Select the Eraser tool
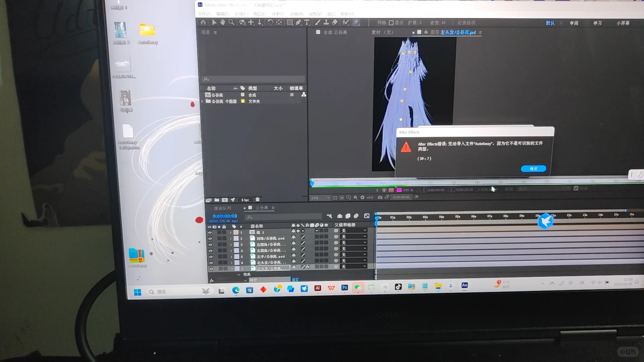The height and width of the screenshot is (362, 644). point(335,22)
